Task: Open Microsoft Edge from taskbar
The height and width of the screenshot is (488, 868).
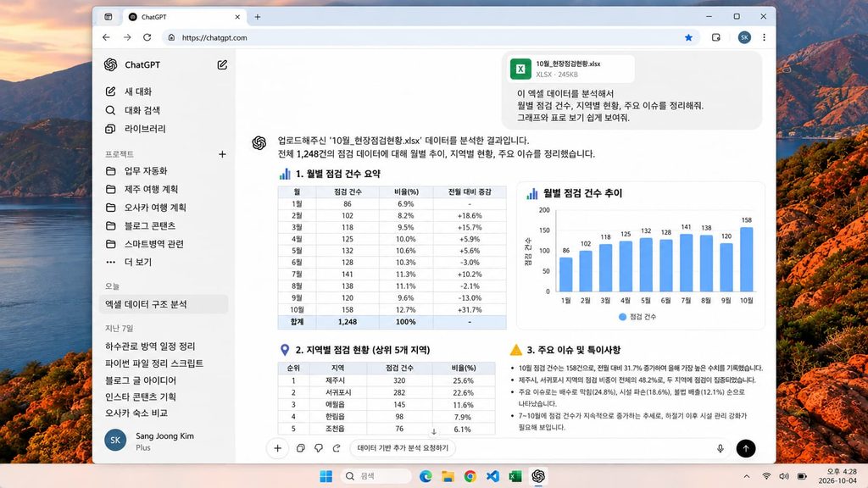Action: [x=426, y=476]
